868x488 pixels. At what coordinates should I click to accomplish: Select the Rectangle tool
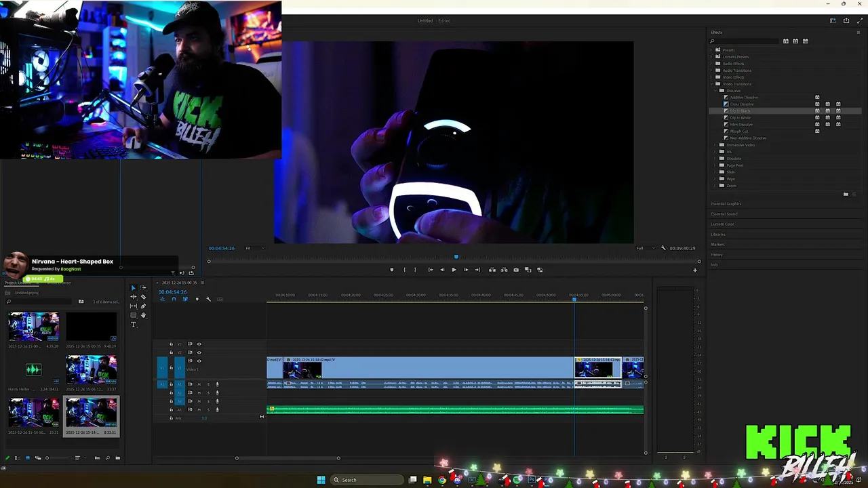tap(134, 315)
